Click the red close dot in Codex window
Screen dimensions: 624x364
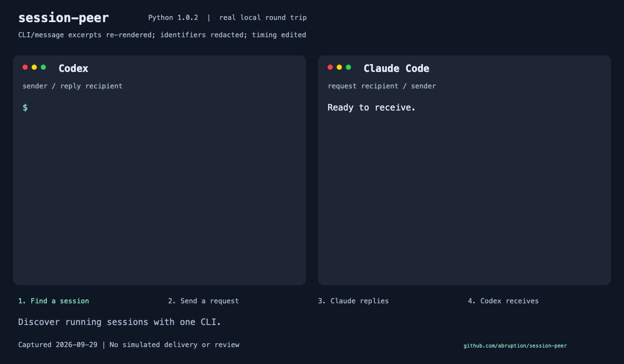[x=25, y=67]
